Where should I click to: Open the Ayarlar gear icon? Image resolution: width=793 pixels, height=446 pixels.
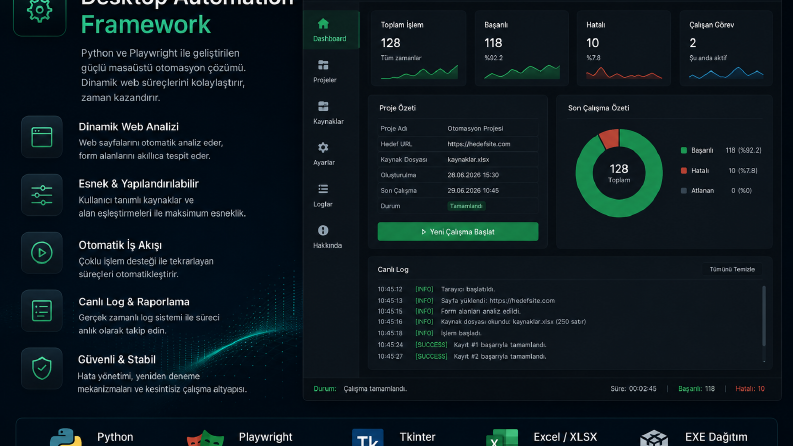click(323, 148)
